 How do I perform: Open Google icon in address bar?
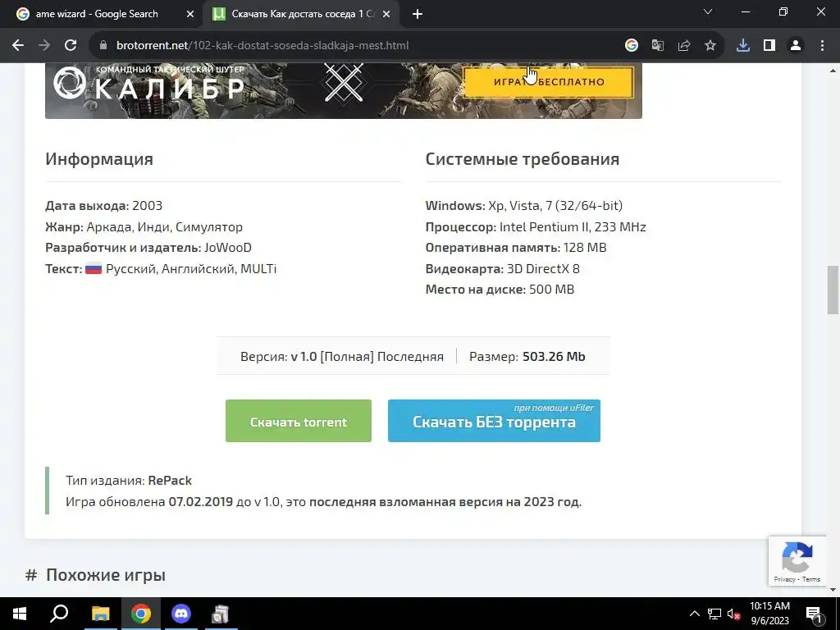tap(632, 46)
